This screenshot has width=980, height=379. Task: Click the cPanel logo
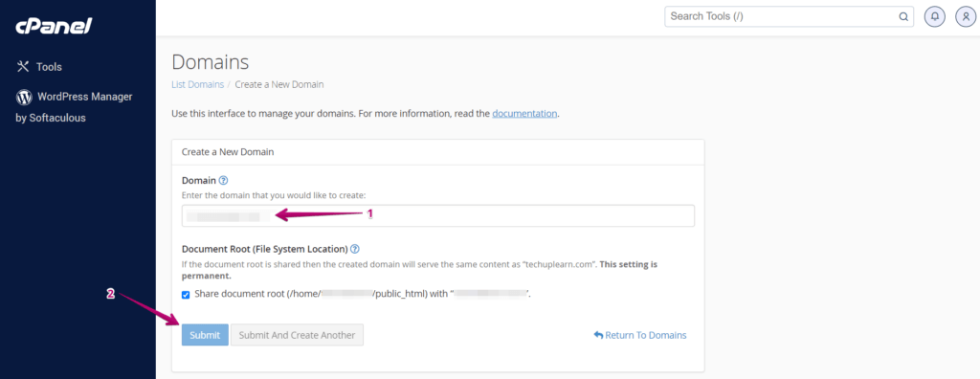(54, 26)
